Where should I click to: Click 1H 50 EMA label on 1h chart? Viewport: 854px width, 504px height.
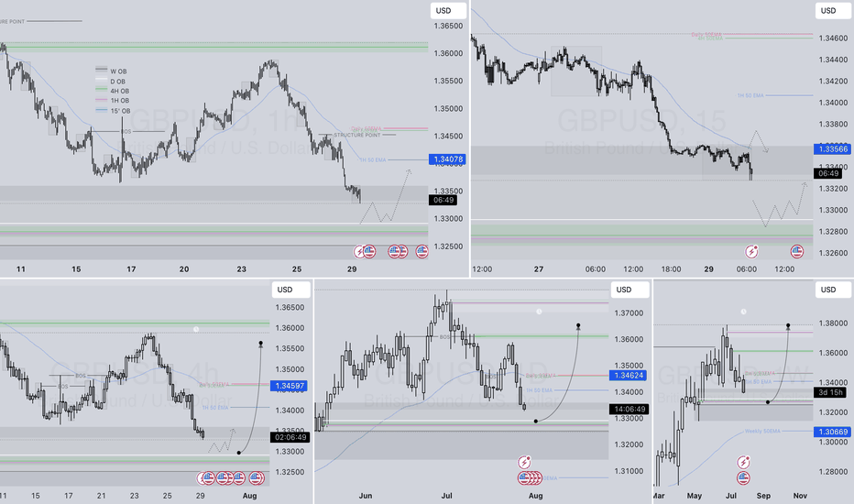373,160
